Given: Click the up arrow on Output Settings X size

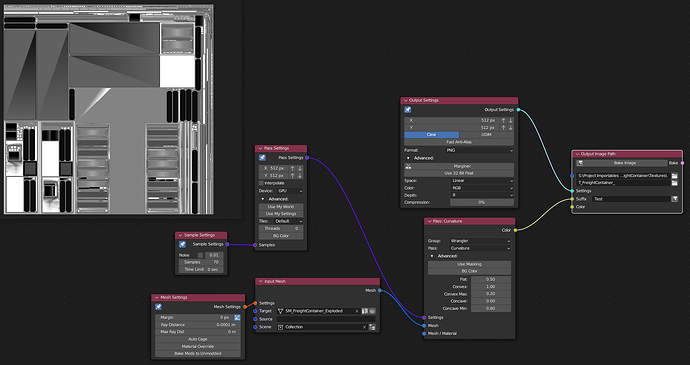Looking at the screenshot, I should coord(503,120).
